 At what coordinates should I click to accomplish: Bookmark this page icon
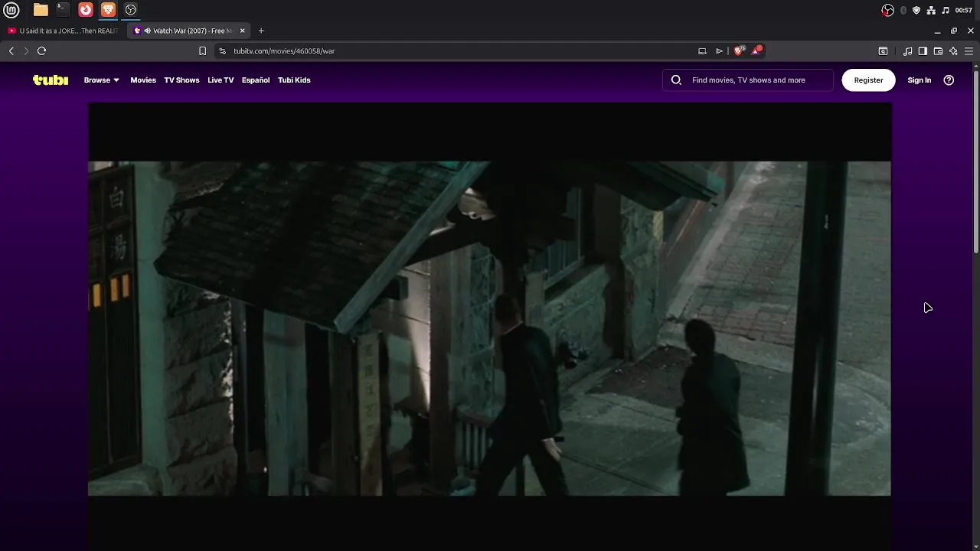click(202, 51)
